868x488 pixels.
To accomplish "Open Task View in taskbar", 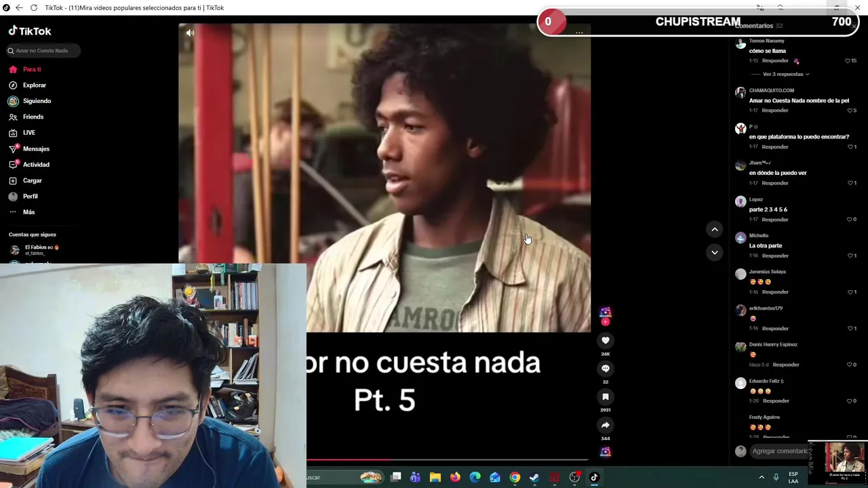I will (x=396, y=477).
